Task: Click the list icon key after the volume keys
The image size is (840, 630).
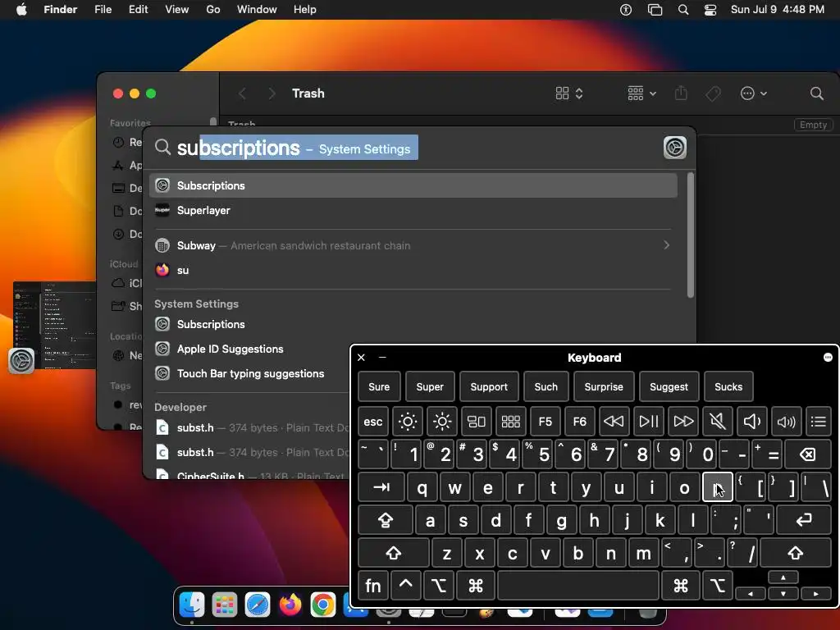Action: [x=818, y=422]
